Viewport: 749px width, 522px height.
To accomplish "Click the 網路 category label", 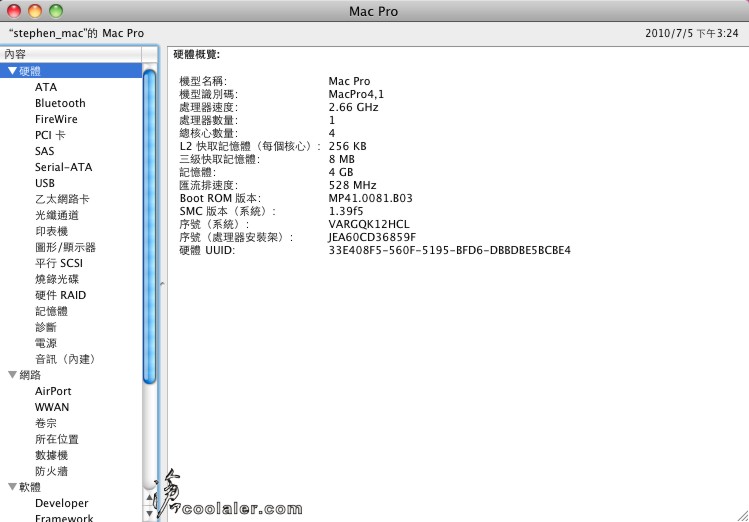I will [30, 375].
